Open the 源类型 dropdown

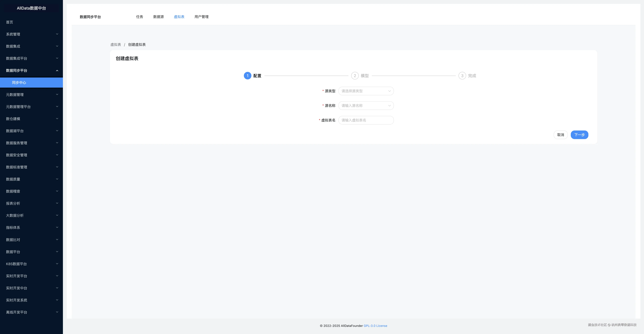[366, 91]
